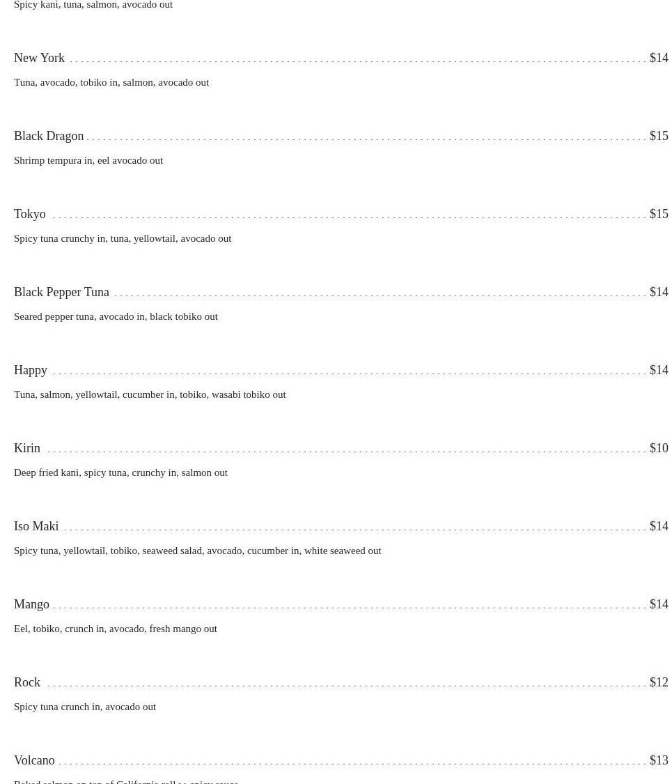Click the $10 price for Kirin
Viewport: 672px width, 784px height.
pyautogui.click(x=658, y=448)
